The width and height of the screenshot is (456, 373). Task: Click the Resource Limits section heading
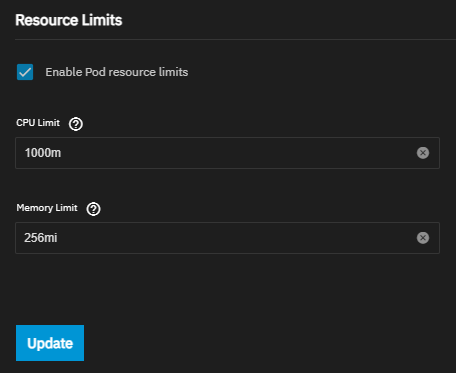pos(69,20)
